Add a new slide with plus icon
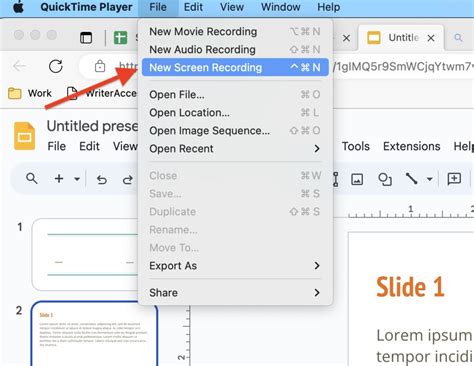This screenshot has width=474, height=366. click(59, 179)
